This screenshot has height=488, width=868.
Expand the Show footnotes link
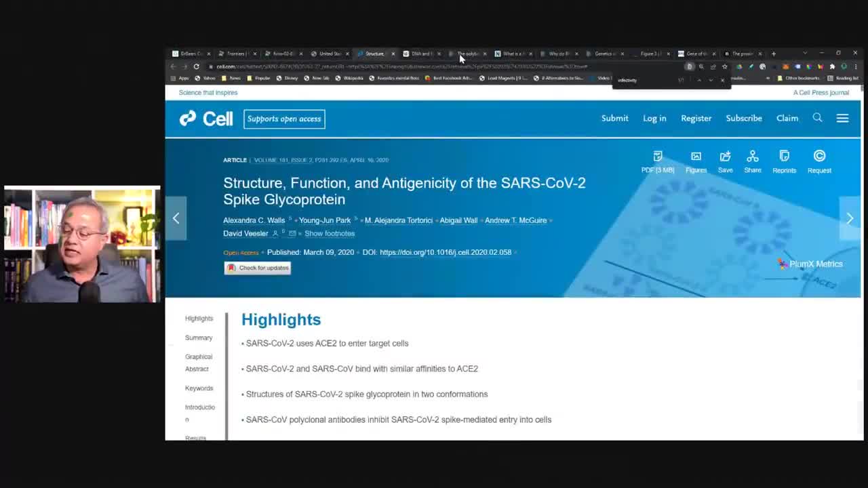click(330, 233)
